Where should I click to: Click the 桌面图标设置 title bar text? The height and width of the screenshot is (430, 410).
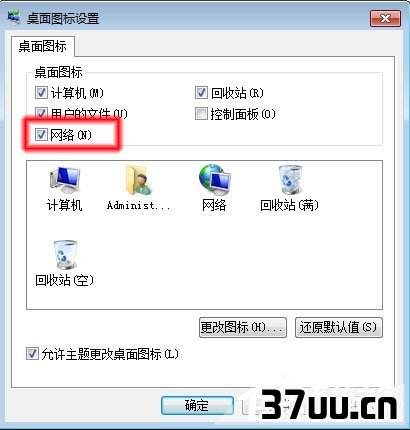[x=63, y=18]
